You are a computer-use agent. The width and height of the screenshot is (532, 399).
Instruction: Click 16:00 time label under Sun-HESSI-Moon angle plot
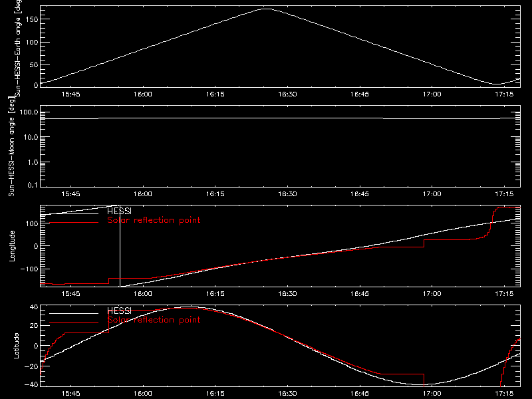(143, 194)
